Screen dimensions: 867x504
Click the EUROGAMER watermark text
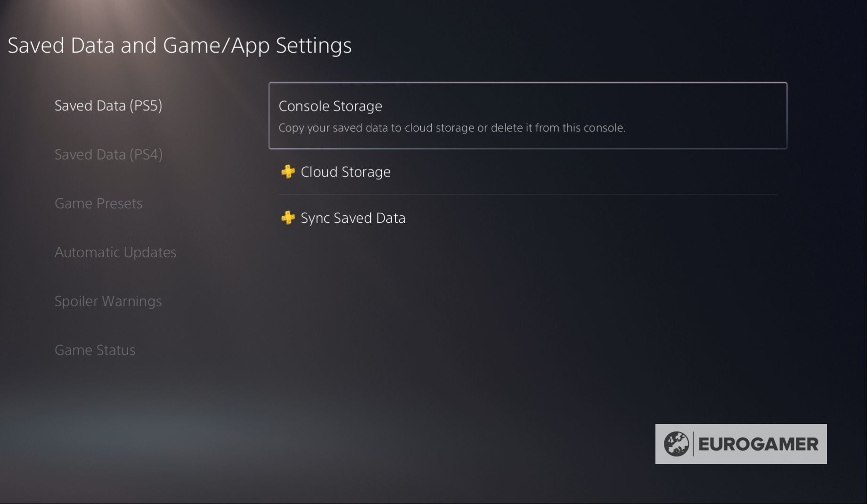point(758,444)
